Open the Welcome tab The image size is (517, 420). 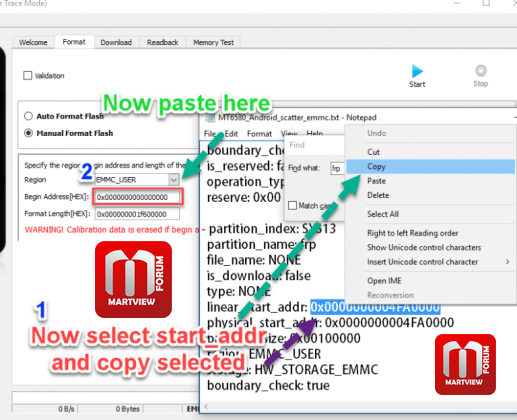coord(33,42)
